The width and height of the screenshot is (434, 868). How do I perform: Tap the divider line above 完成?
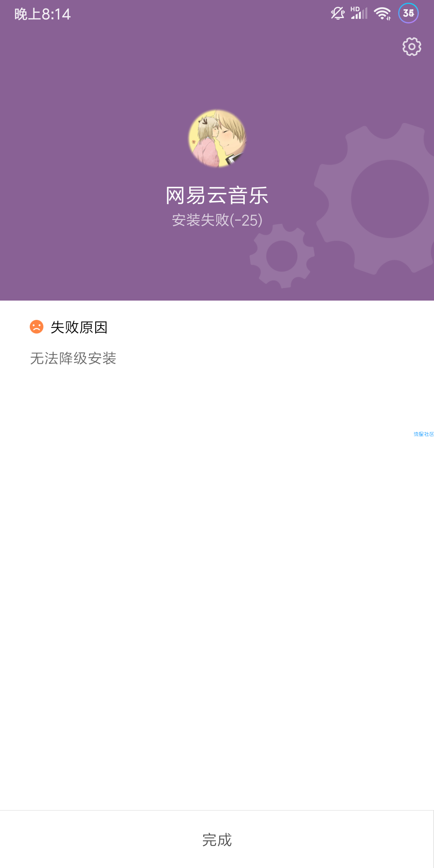coord(217,811)
